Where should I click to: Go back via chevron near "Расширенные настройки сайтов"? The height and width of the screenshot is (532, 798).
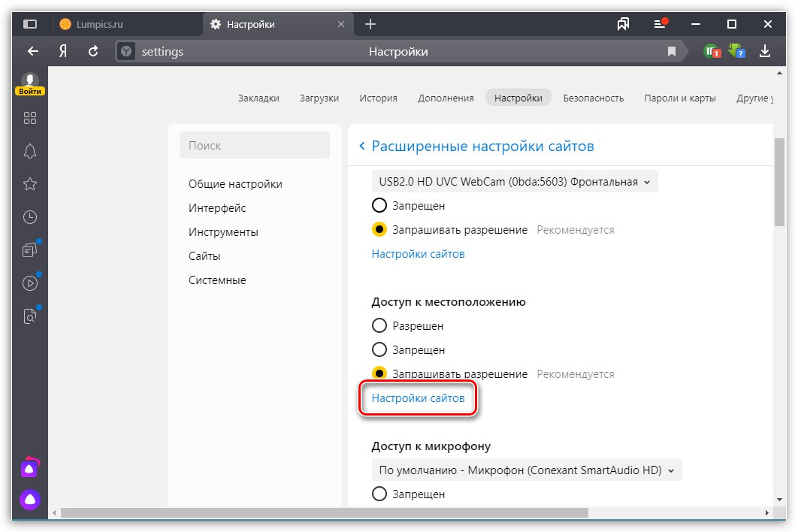coord(361,146)
